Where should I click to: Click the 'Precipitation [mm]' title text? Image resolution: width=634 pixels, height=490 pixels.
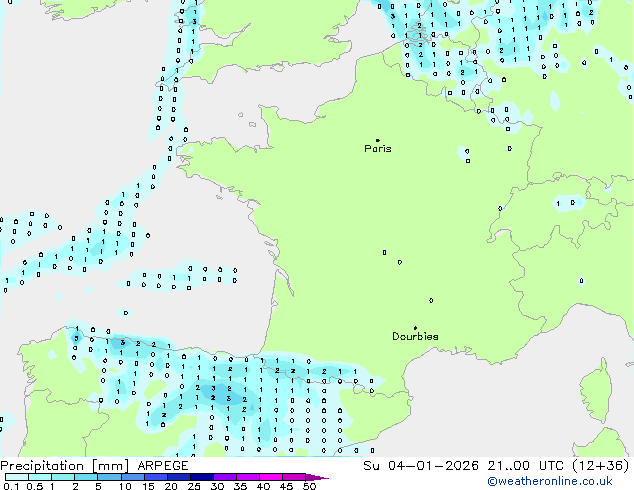pyautogui.click(x=65, y=466)
